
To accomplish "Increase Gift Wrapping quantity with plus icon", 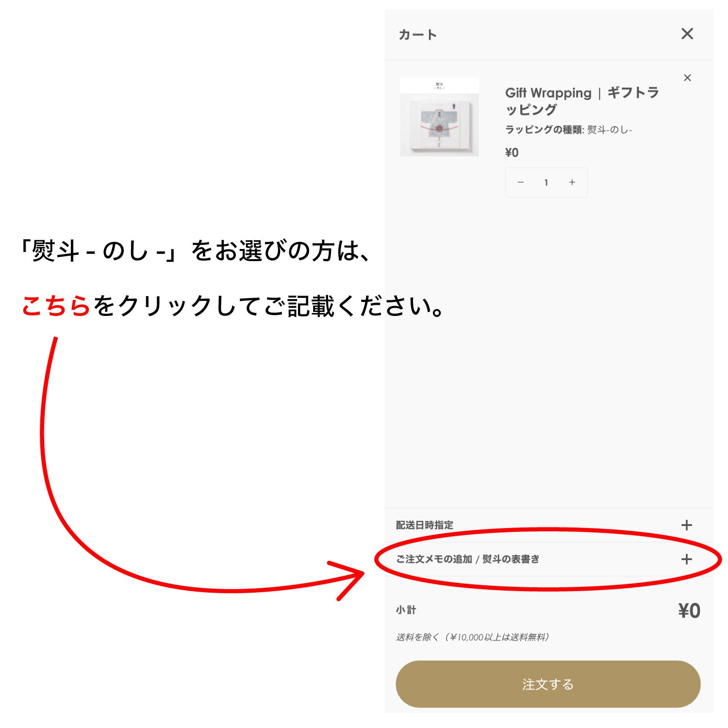I will tap(572, 182).
